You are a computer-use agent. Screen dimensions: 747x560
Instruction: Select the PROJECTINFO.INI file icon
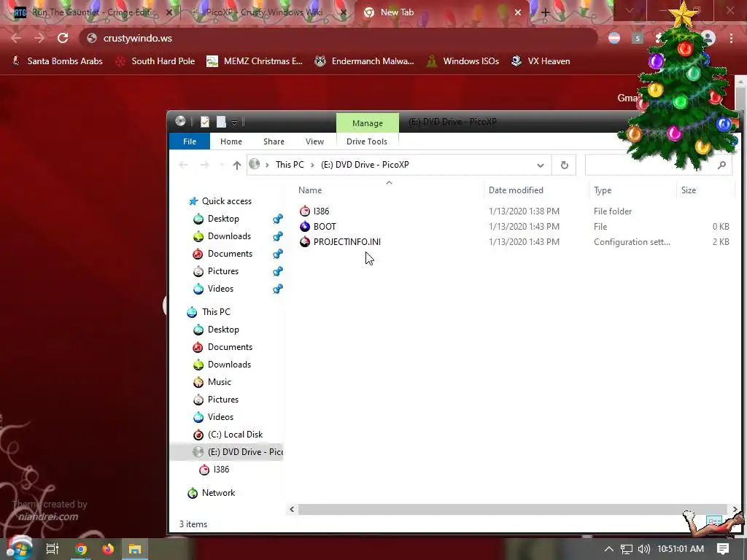(x=305, y=242)
